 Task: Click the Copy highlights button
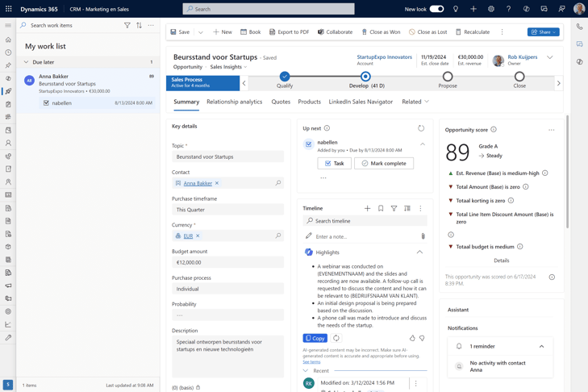pyautogui.click(x=315, y=338)
